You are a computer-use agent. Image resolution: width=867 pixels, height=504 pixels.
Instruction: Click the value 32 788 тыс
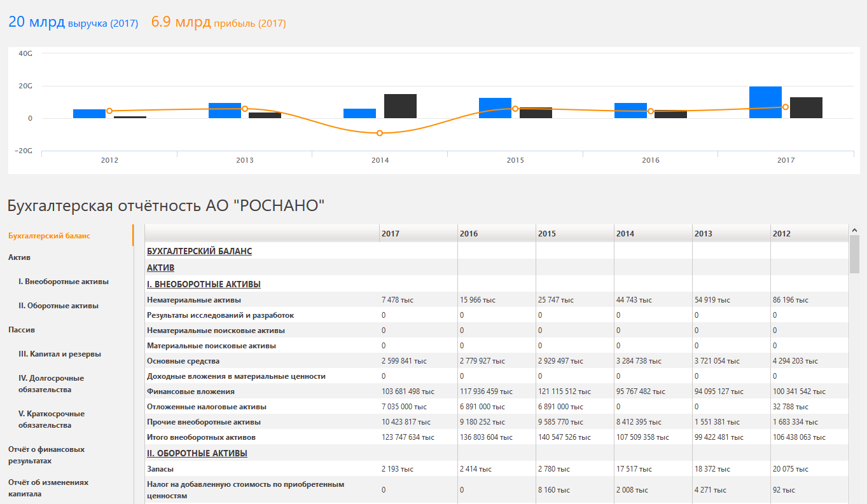click(x=791, y=407)
